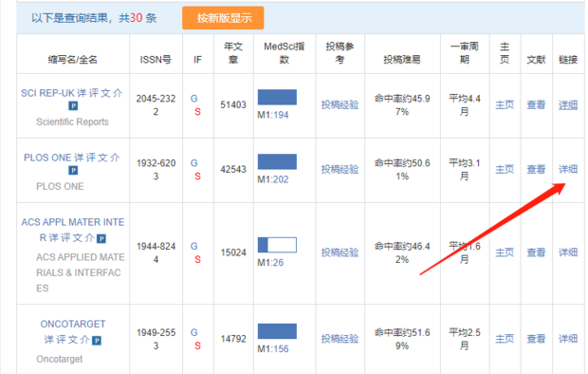588x374 pixels.
Task: Click the MedSci index bar M1:194
Action: (x=277, y=97)
